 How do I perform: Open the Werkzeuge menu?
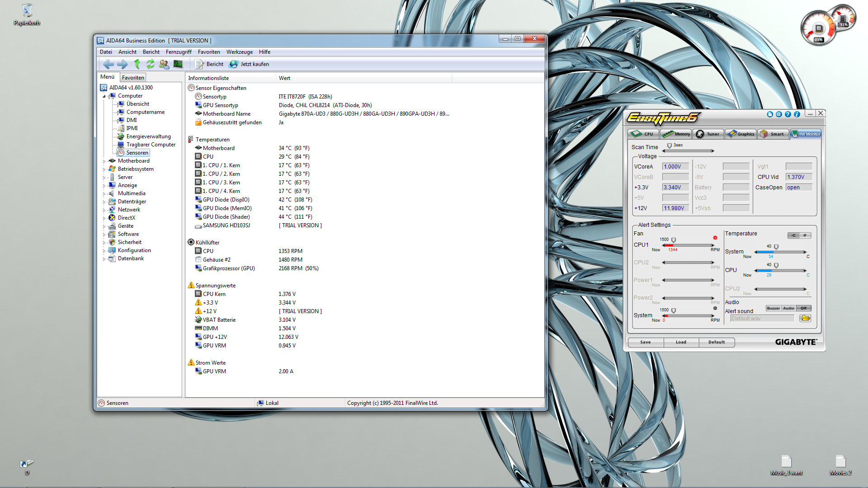tap(239, 52)
